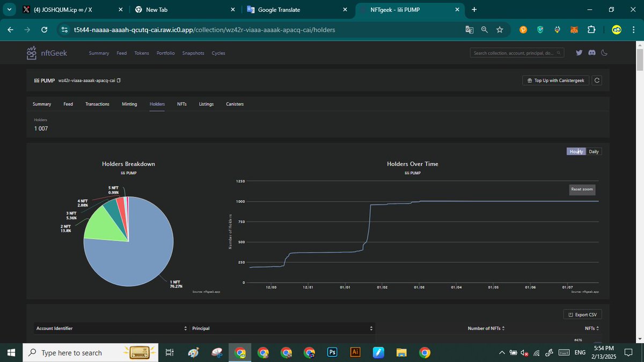The image size is (644, 362).
Task: Click the Windows taskbar search box
Action: (x=90, y=352)
